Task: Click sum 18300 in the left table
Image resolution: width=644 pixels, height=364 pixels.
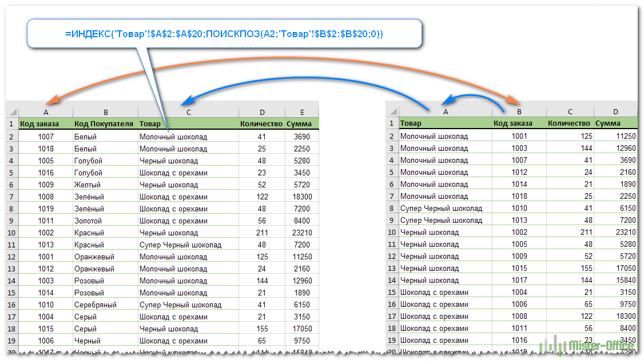Action: [303, 197]
